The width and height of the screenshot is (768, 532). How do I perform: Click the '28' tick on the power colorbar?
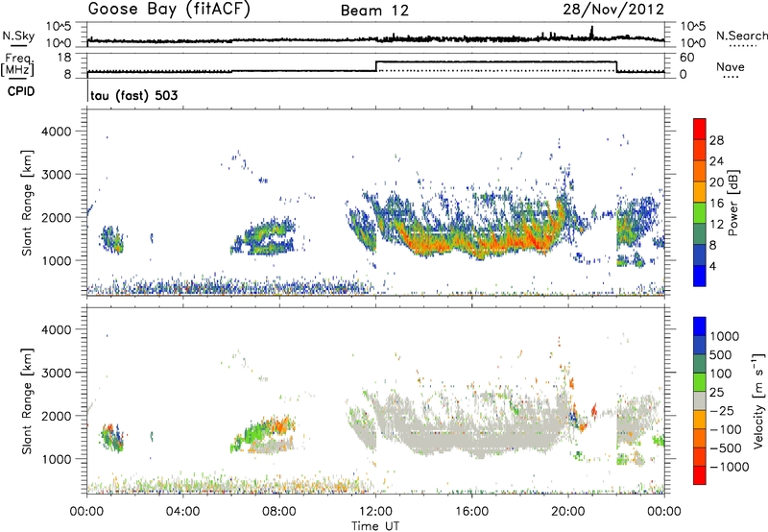(x=716, y=140)
